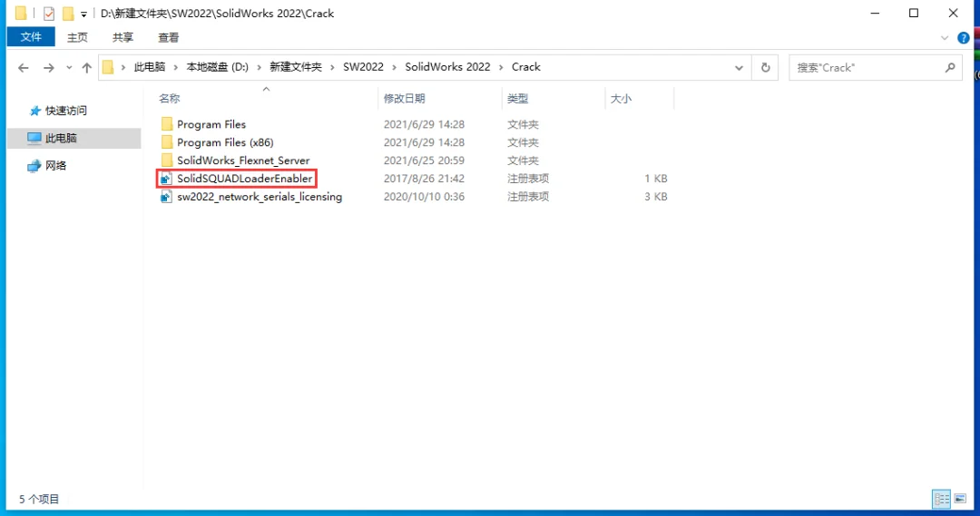Screen dimensions: 980x516
Task: Select the Program Files folder
Action: point(211,124)
